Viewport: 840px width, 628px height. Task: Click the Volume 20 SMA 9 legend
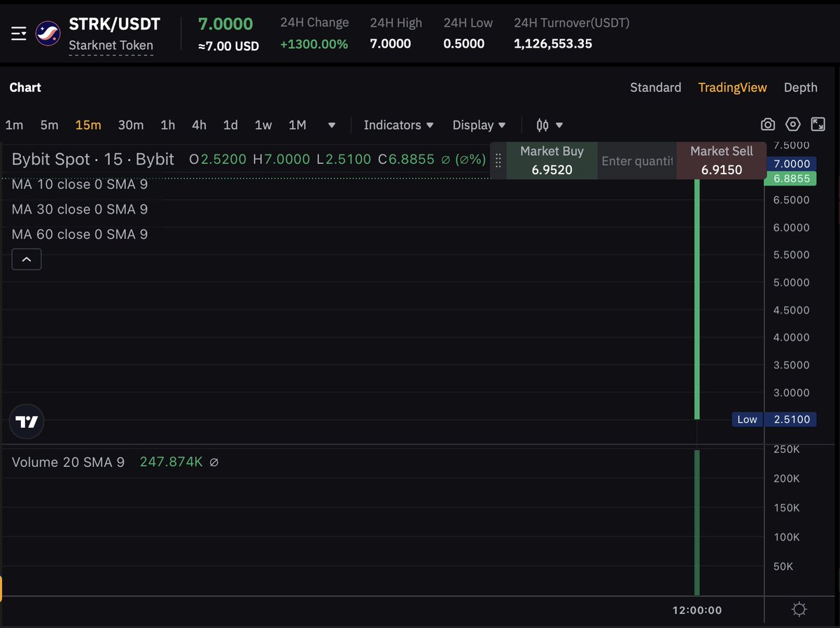[68, 462]
